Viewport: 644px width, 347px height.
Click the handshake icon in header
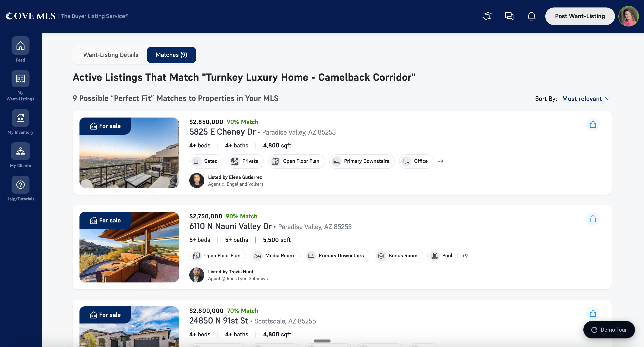pyautogui.click(x=487, y=16)
